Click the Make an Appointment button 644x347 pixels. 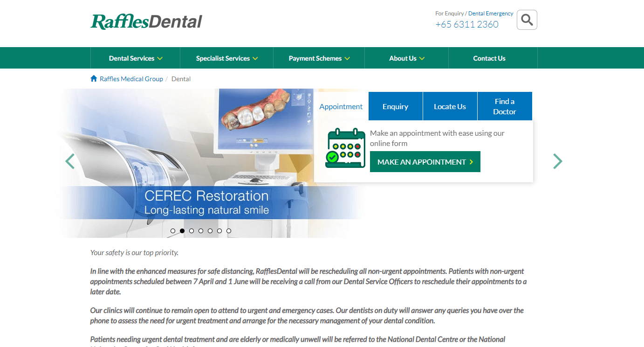tap(425, 162)
